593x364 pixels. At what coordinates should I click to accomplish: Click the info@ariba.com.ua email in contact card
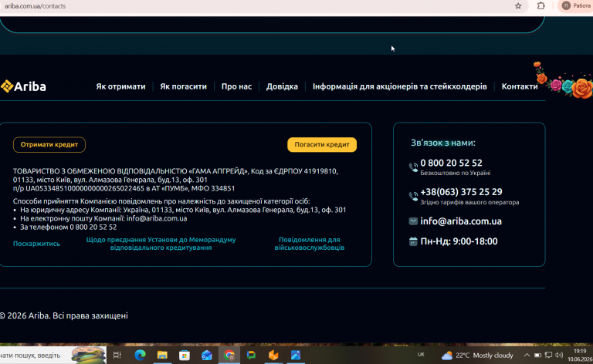click(x=461, y=221)
